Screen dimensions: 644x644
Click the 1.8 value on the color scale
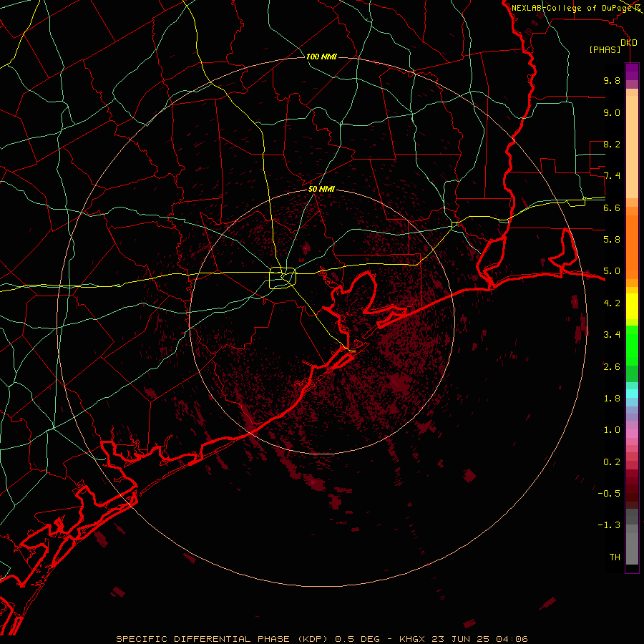click(x=612, y=399)
